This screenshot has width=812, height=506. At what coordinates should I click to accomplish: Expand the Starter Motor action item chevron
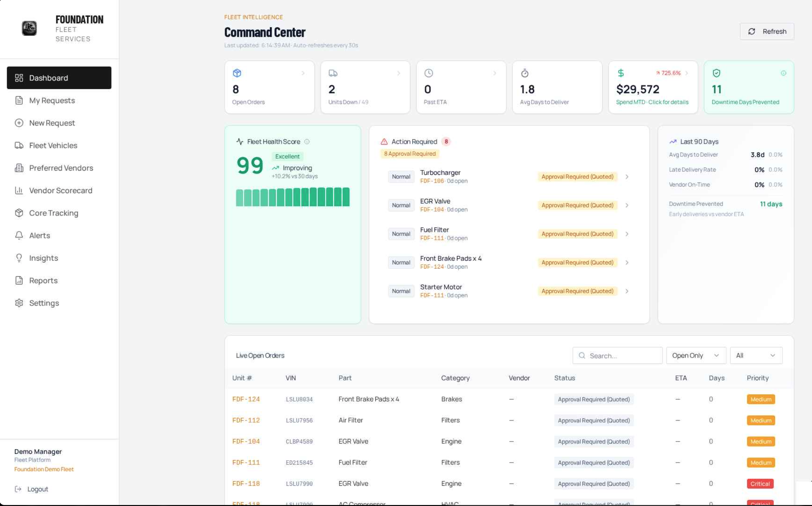coord(627,291)
